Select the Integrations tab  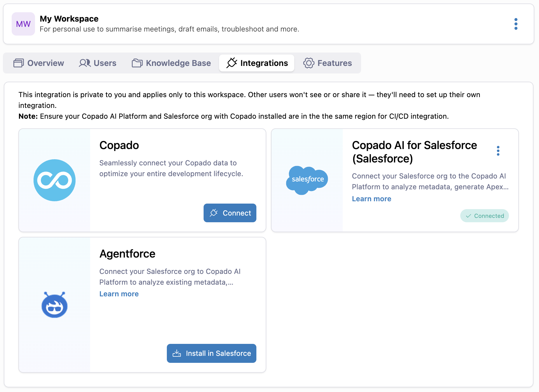coord(257,63)
